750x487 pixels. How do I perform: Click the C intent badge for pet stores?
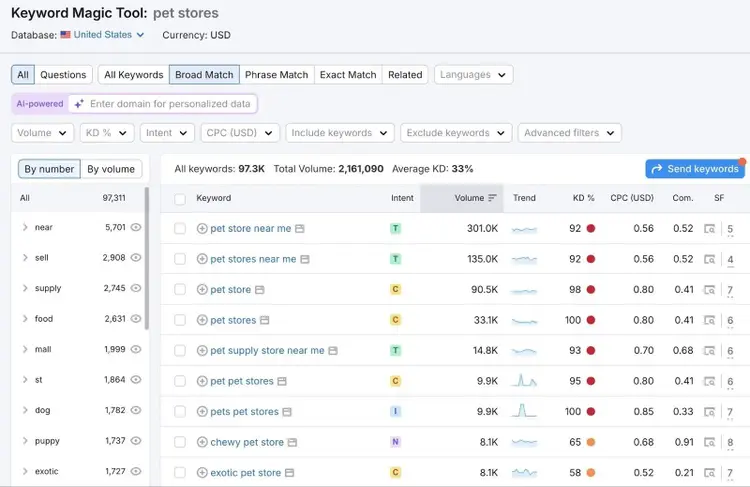pos(395,320)
